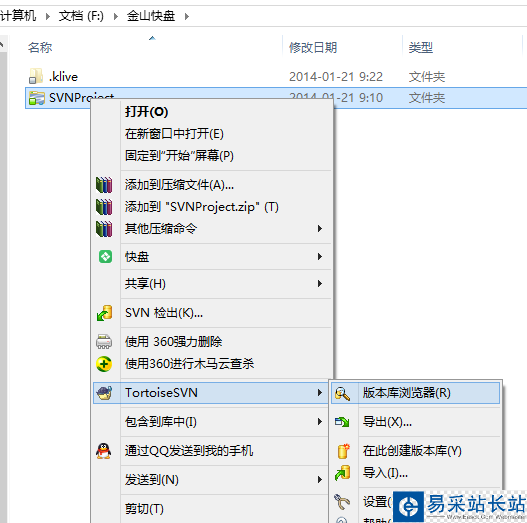Image resolution: width=527 pixels, height=523 pixels.
Task: Select 导出(X)... in TortoiseSVN submenu
Action: pyautogui.click(x=387, y=421)
